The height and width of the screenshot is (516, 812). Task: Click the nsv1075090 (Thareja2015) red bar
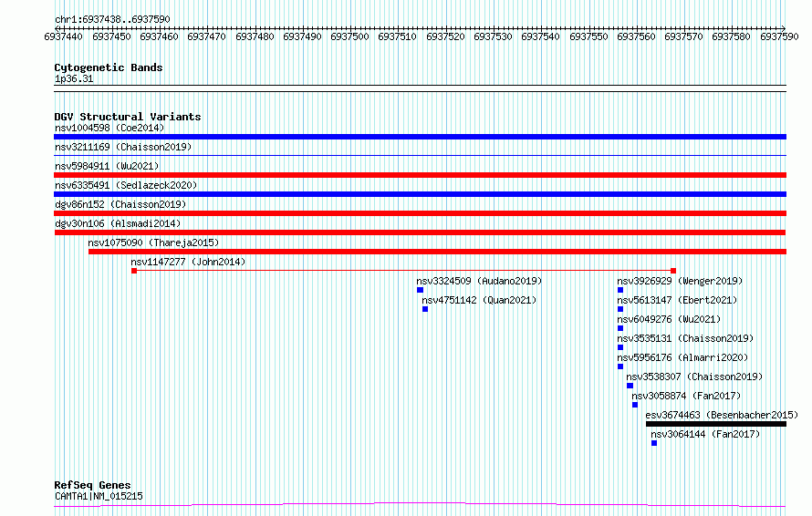[438, 252]
